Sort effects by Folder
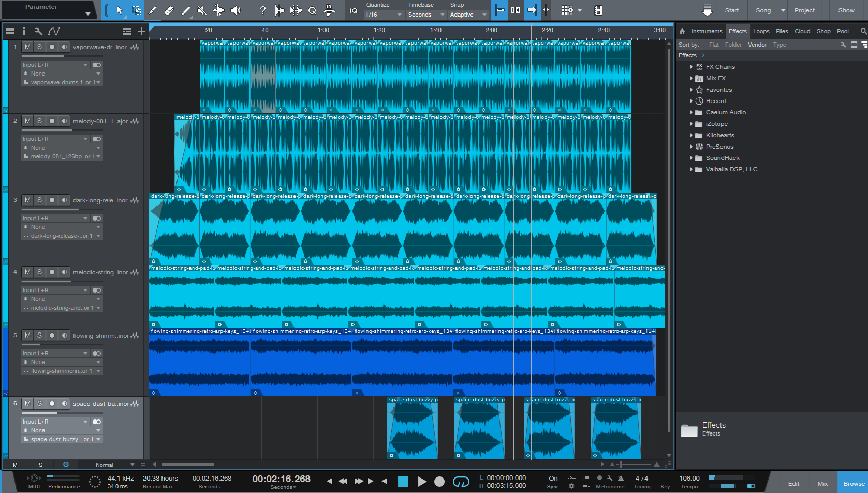Image resolution: width=868 pixels, height=493 pixels. (733, 45)
